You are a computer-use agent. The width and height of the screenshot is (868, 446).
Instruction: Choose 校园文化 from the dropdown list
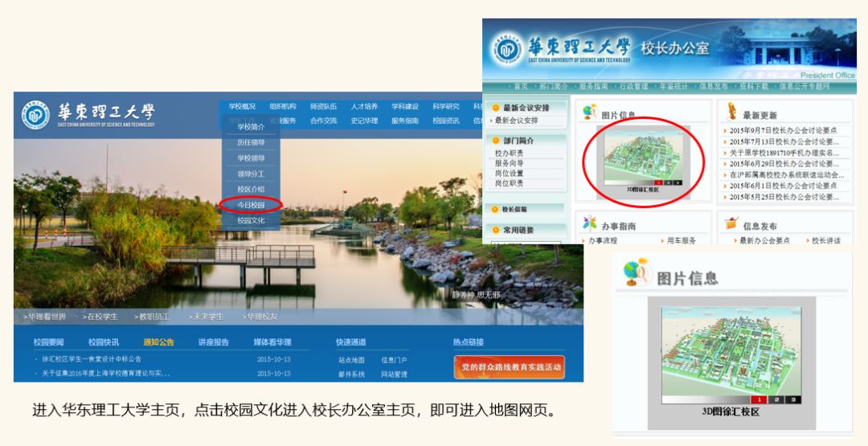(251, 220)
